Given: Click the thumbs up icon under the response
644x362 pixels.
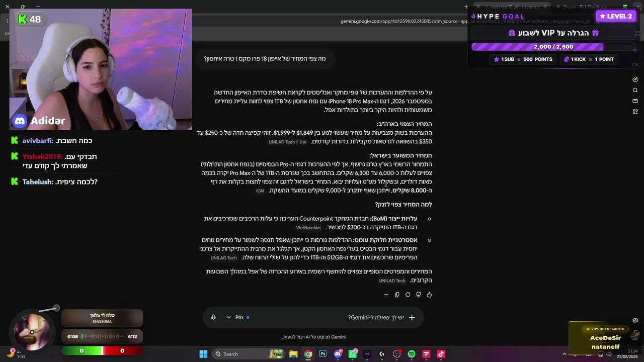Looking at the screenshot, I should (429, 295).
